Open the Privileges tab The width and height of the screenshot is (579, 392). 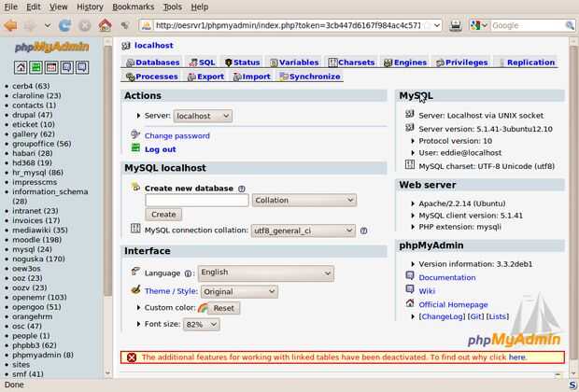click(462, 63)
